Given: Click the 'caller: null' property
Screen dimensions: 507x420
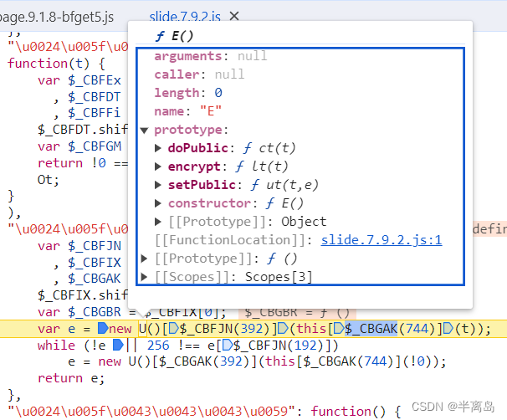Looking at the screenshot, I should point(199,74).
